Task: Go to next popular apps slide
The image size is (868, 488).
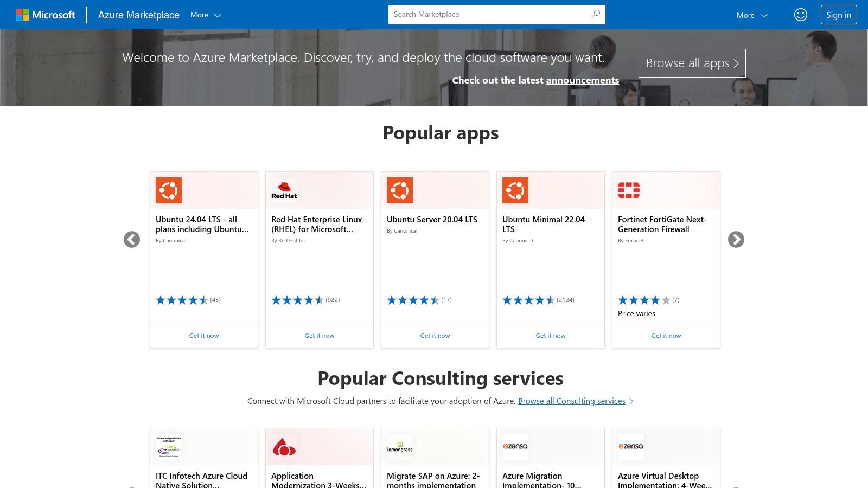Action: pyautogui.click(x=736, y=239)
